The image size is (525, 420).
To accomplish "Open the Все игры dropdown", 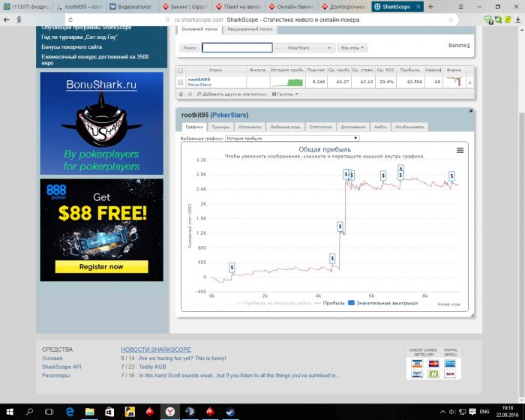I will pyautogui.click(x=352, y=48).
